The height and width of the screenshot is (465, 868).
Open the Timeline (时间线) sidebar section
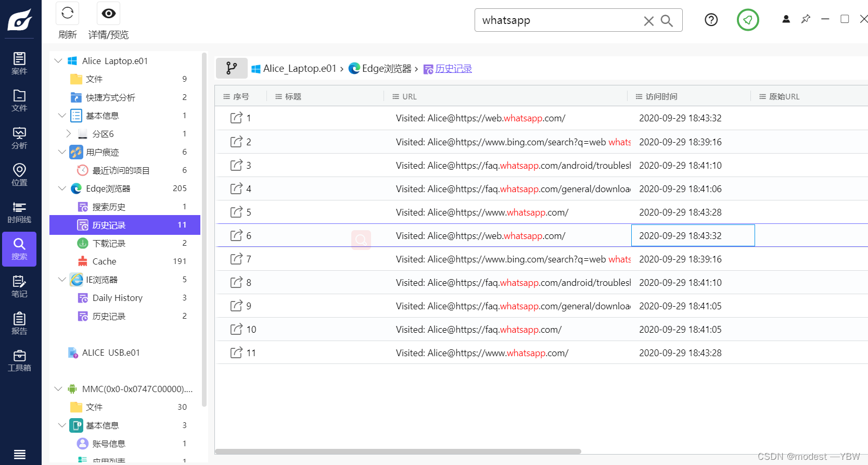(19, 212)
